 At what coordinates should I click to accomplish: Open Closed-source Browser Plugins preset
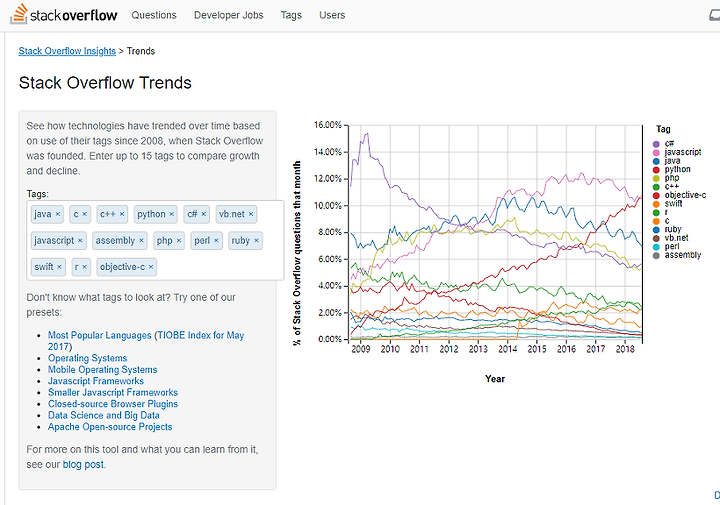tap(113, 404)
